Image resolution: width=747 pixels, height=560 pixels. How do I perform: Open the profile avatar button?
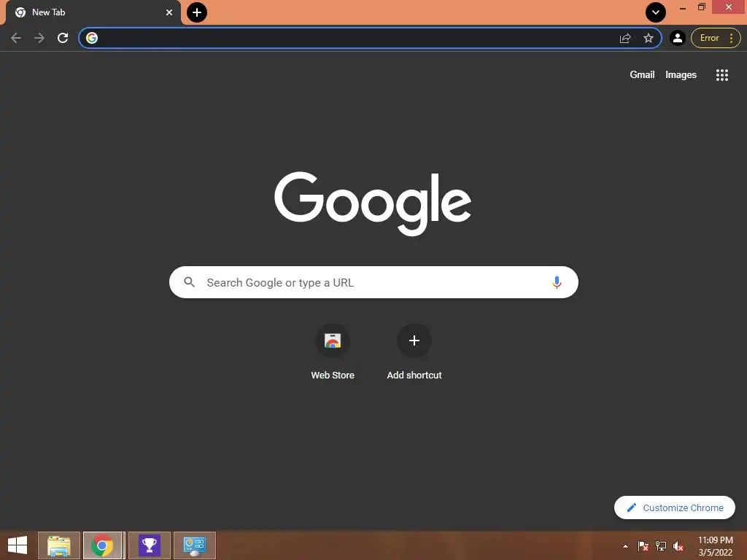678,38
